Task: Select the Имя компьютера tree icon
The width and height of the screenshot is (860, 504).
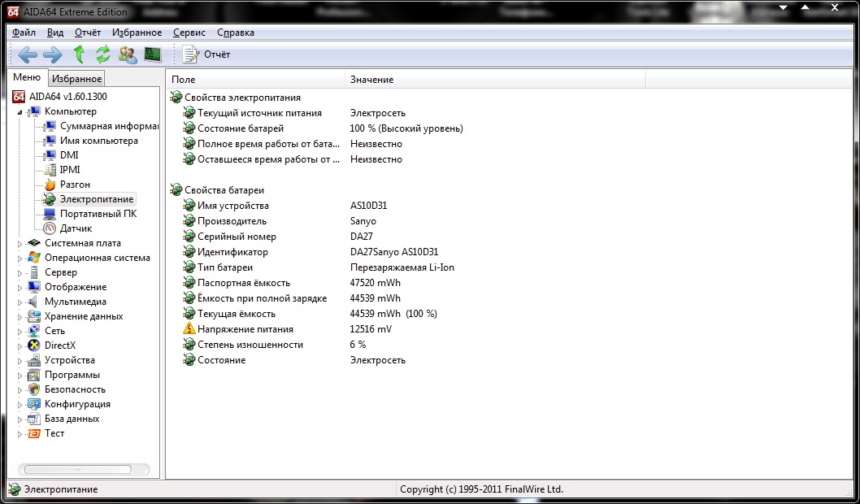Action: tap(50, 141)
